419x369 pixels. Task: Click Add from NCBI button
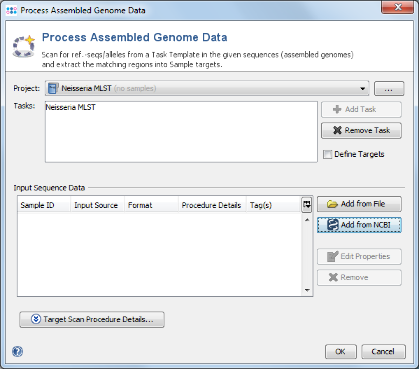click(x=359, y=225)
